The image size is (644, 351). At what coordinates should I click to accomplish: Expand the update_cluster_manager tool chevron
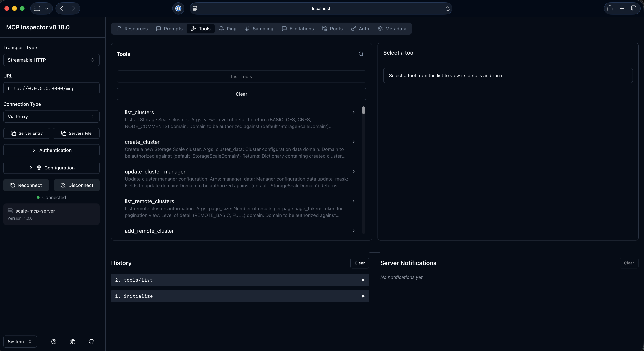click(353, 171)
